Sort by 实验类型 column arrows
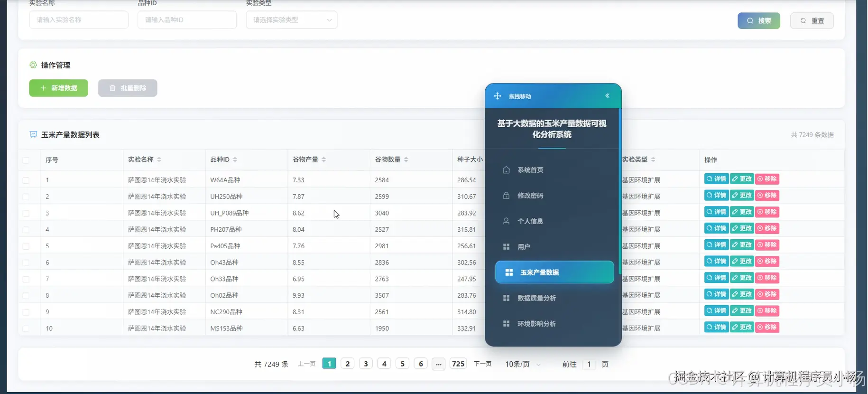 click(653, 159)
